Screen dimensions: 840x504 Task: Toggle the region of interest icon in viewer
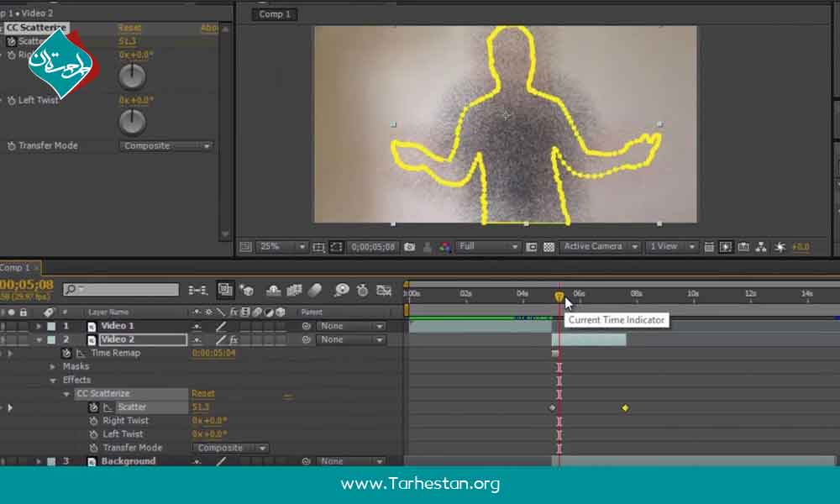[336, 247]
